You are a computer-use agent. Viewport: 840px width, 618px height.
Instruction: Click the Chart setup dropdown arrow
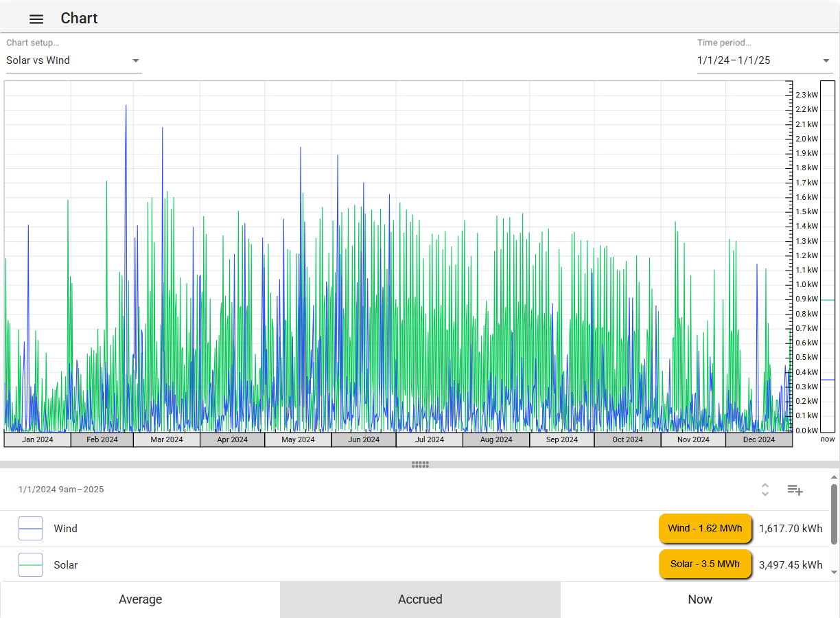point(136,60)
